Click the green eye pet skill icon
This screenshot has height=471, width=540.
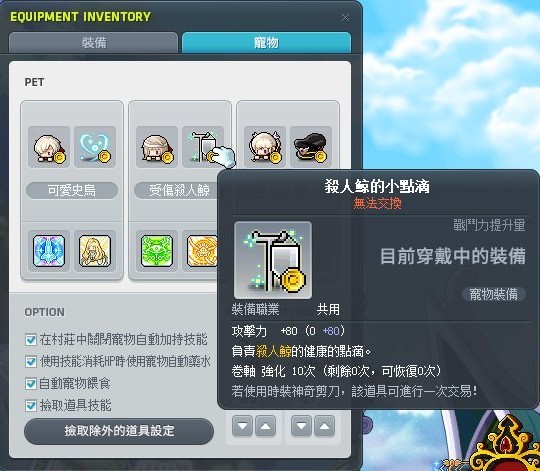(157, 251)
